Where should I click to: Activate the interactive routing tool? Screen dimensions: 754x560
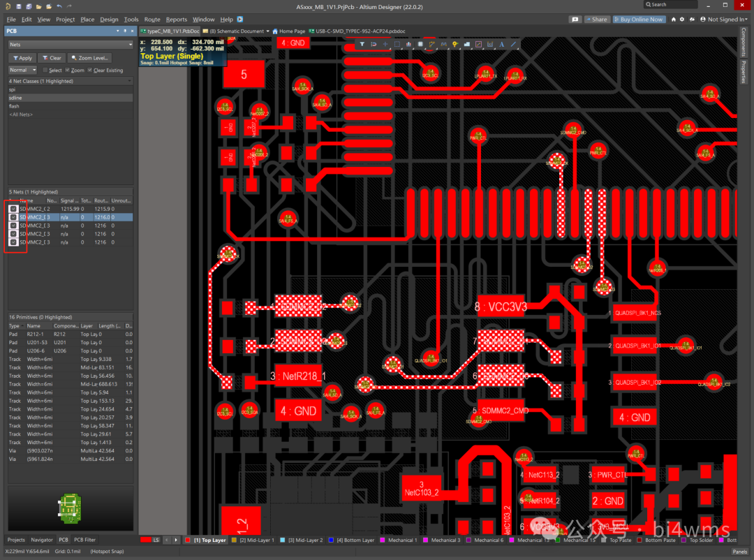click(x=432, y=45)
